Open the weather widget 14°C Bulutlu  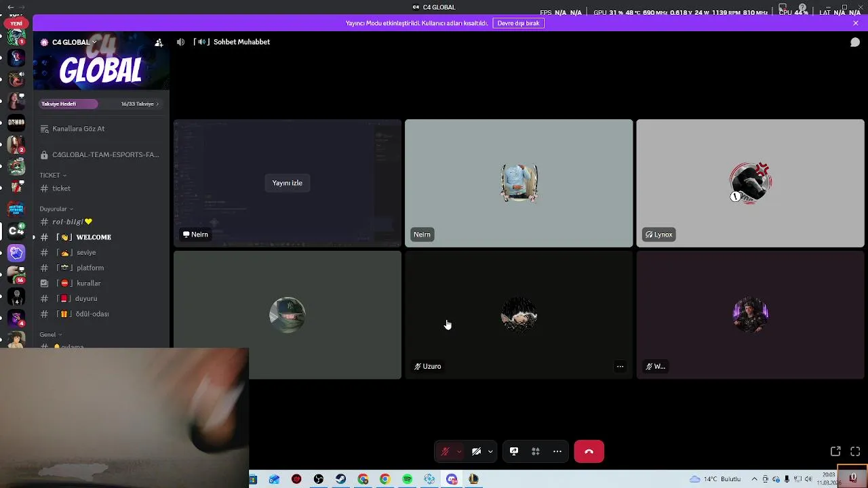(715, 479)
